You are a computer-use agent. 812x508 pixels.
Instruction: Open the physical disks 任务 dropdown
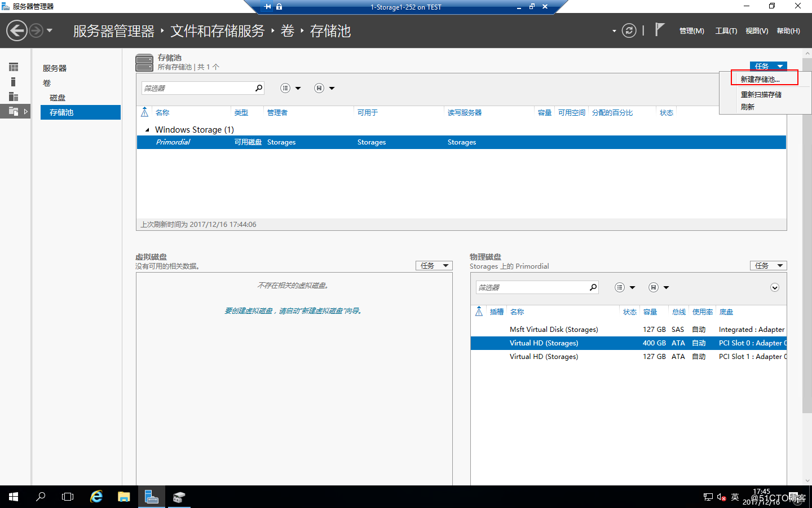[x=768, y=266]
